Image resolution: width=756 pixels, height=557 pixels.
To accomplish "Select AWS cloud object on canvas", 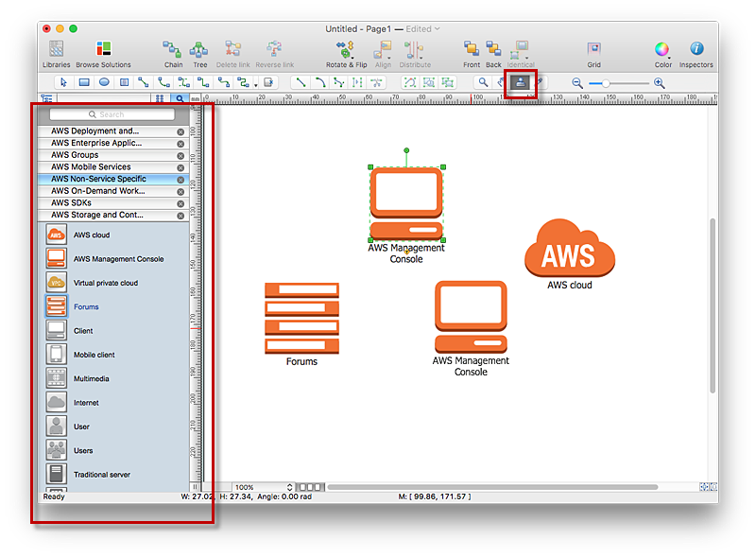I will pos(570,249).
